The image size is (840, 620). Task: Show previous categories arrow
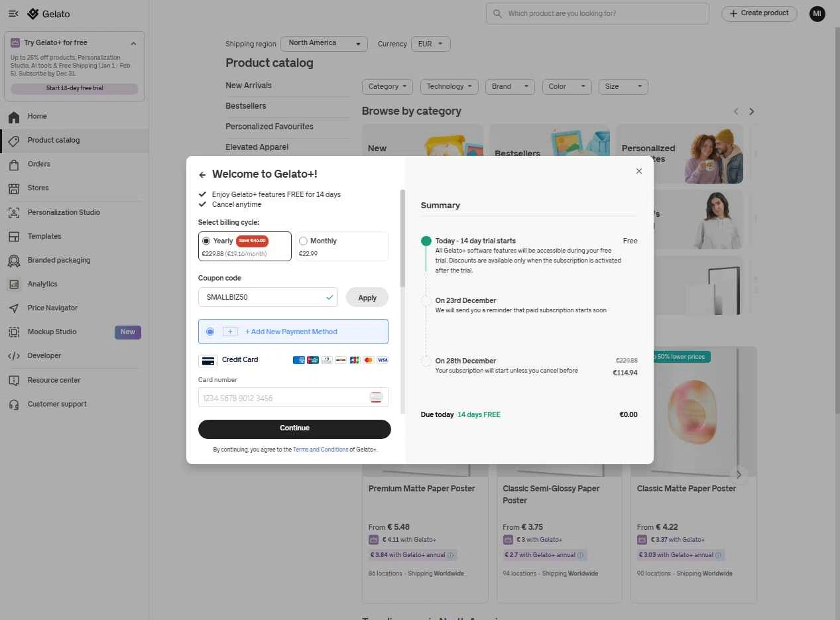(736, 111)
